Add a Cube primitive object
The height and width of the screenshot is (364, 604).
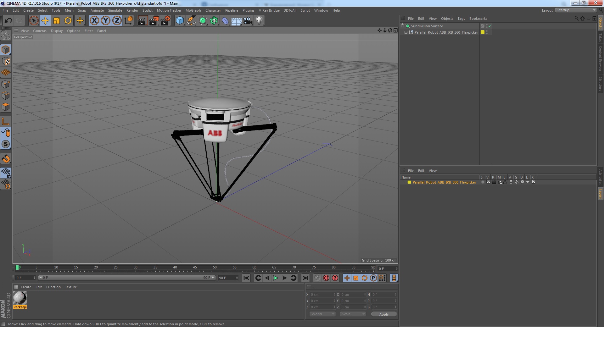tap(180, 21)
